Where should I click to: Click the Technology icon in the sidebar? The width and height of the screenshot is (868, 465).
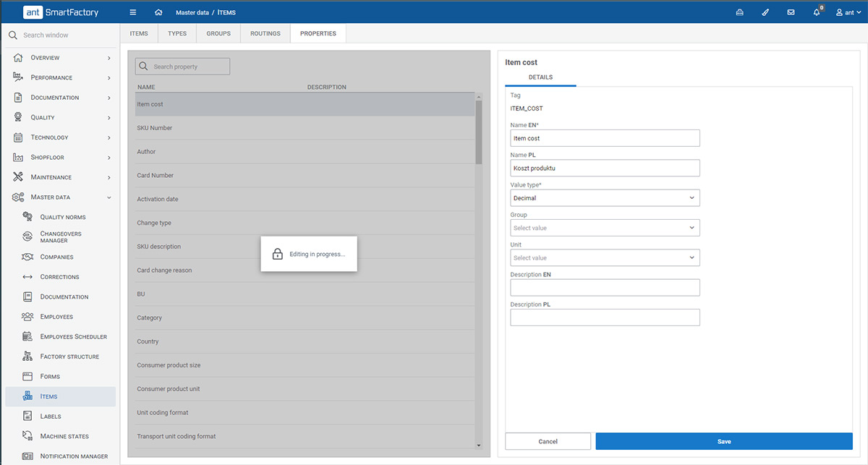(x=18, y=137)
